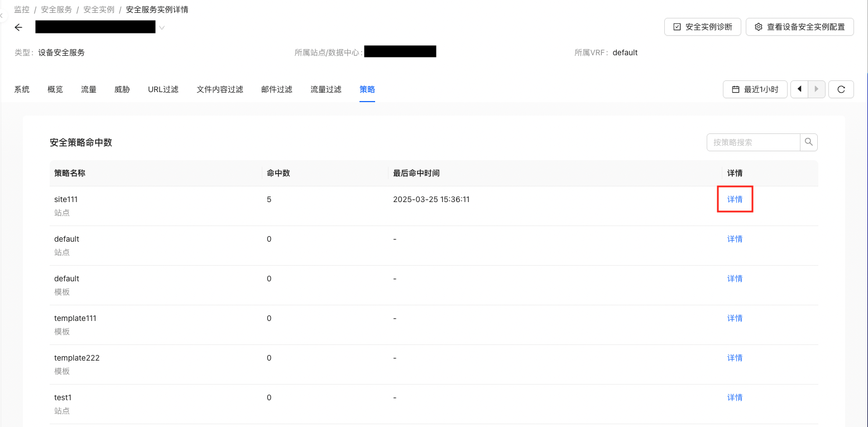Screen dimensions: 868x427
Task: Click the sidebar collapse chevron at left edge
Action: coord(2,16)
